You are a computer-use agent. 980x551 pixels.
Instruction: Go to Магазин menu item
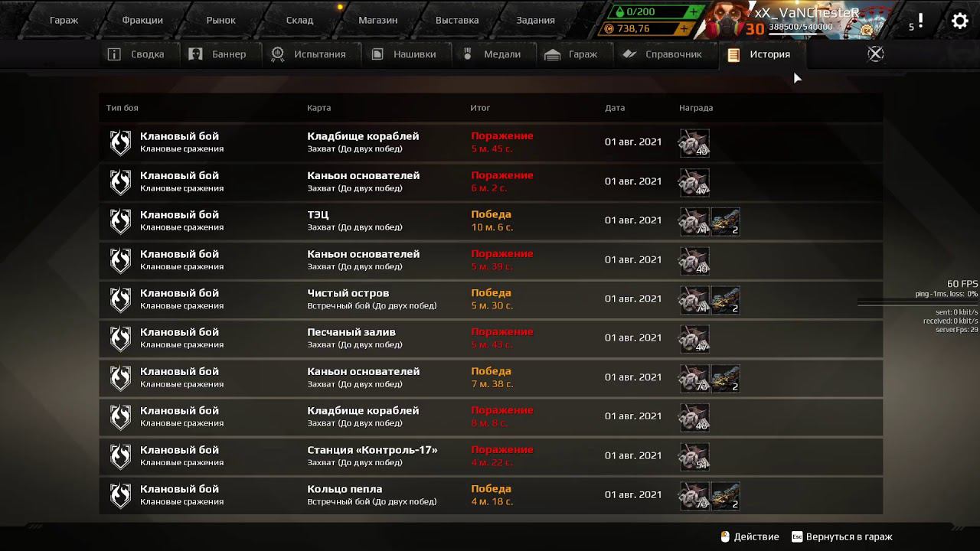(378, 20)
